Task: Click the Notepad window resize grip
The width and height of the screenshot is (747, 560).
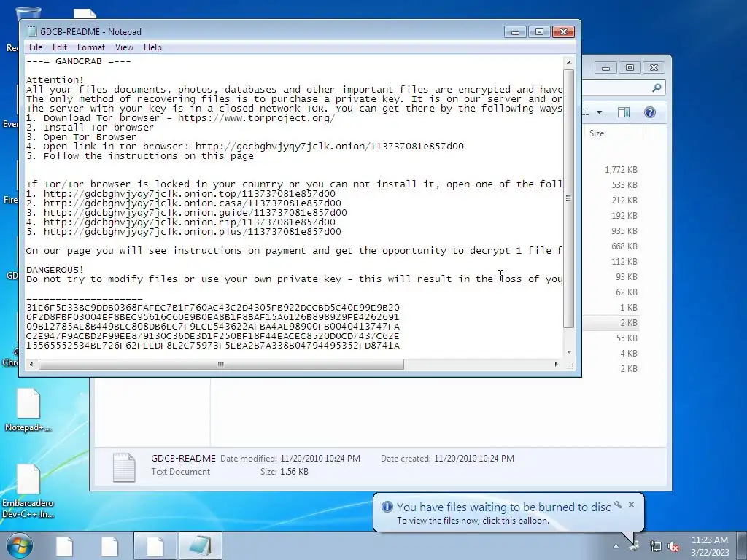Action: [569, 365]
